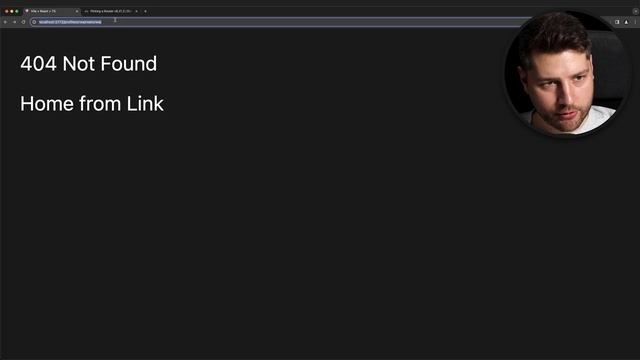Viewport: 640px width, 360px height.
Task: Open site info icon in address bar
Action: [34, 22]
